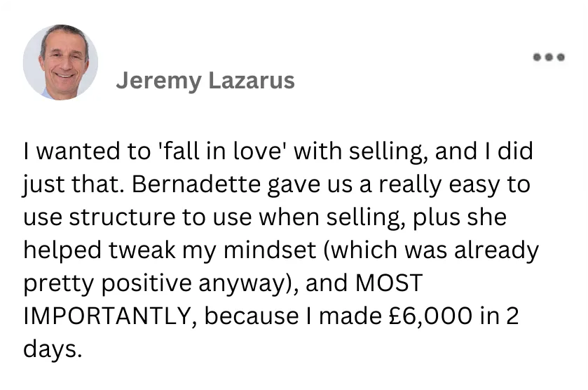Open the three-dot more options menu
Screen dimensions: 588x390
(x=549, y=58)
